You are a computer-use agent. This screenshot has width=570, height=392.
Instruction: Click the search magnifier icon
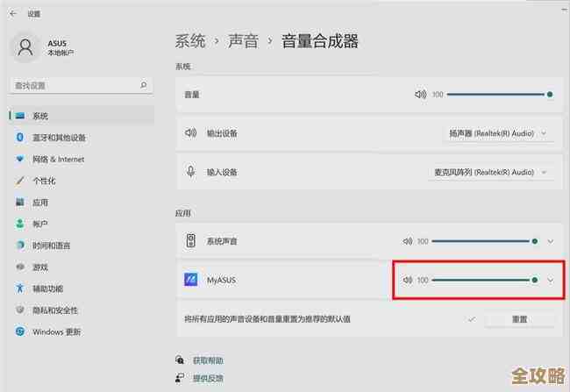pyautogui.click(x=144, y=85)
